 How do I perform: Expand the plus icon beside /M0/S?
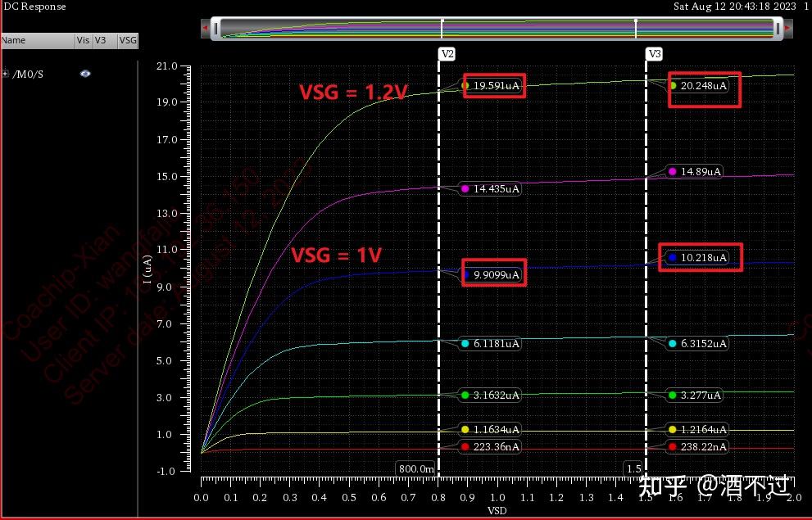click(x=7, y=74)
